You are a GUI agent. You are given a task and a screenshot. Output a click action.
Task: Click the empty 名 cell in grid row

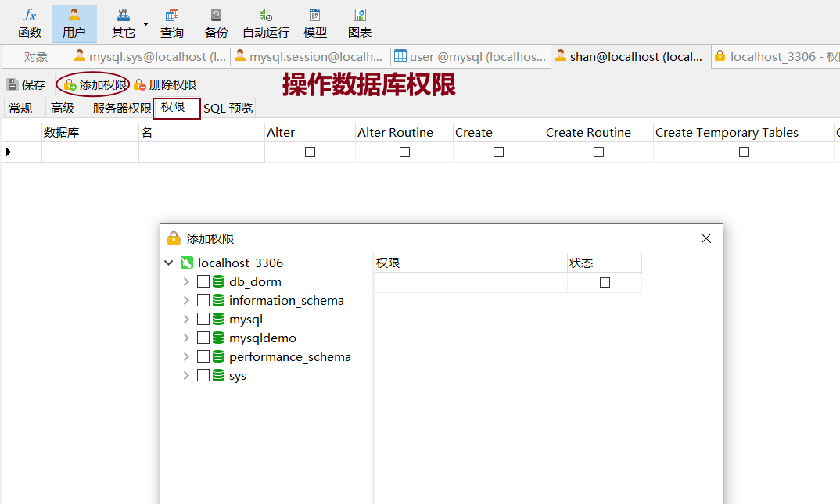click(x=202, y=152)
